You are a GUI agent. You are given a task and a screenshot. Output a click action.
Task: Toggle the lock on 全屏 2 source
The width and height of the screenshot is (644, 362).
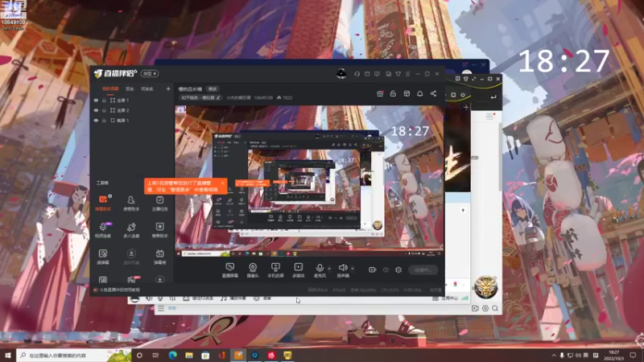click(x=105, y=110)
